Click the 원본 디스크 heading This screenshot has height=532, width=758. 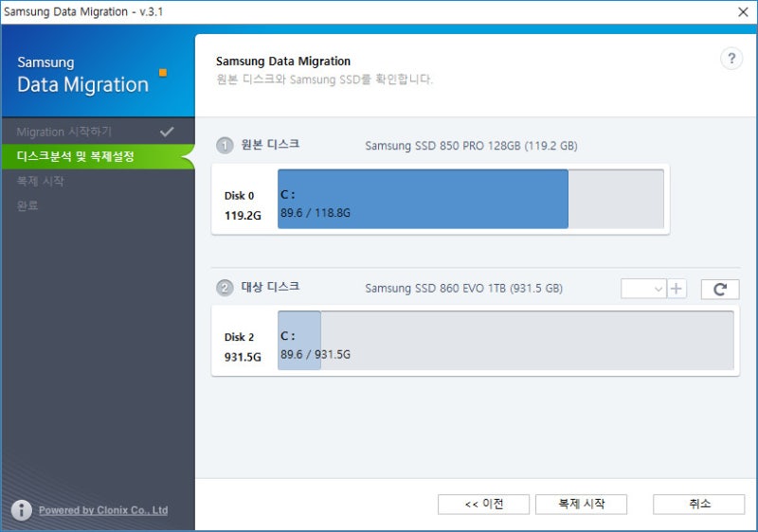270,144
